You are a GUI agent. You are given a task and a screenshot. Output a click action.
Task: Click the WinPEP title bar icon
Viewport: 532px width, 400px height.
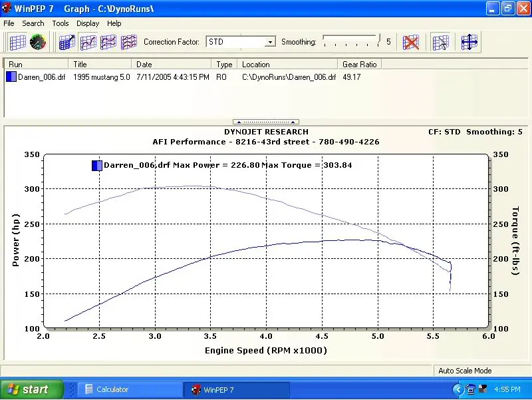(x=6, y=8)
